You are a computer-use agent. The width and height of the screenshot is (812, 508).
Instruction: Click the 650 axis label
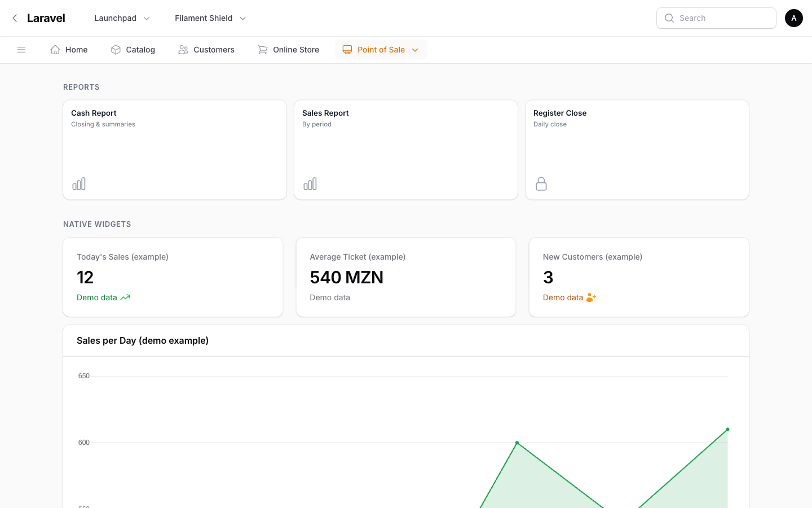[84, 376]
